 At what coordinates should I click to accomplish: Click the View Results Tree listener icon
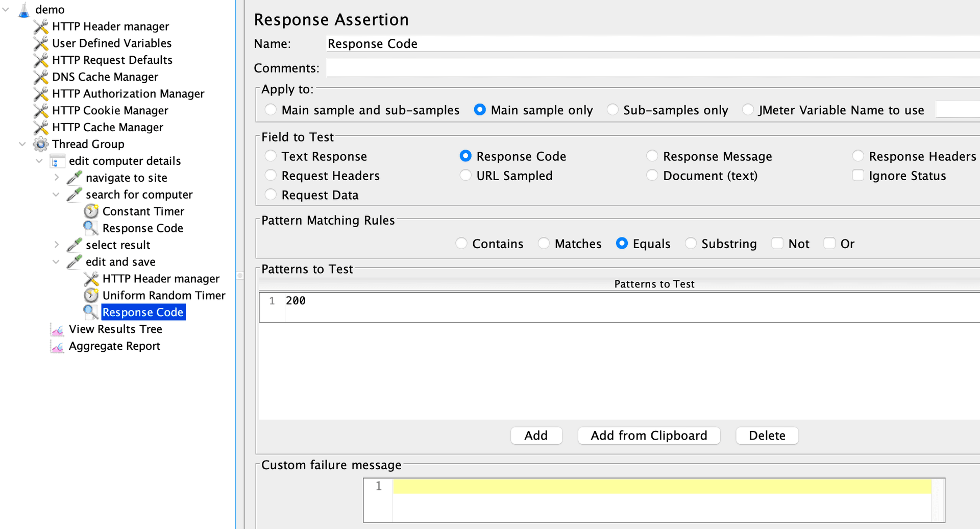coord(58,329)
